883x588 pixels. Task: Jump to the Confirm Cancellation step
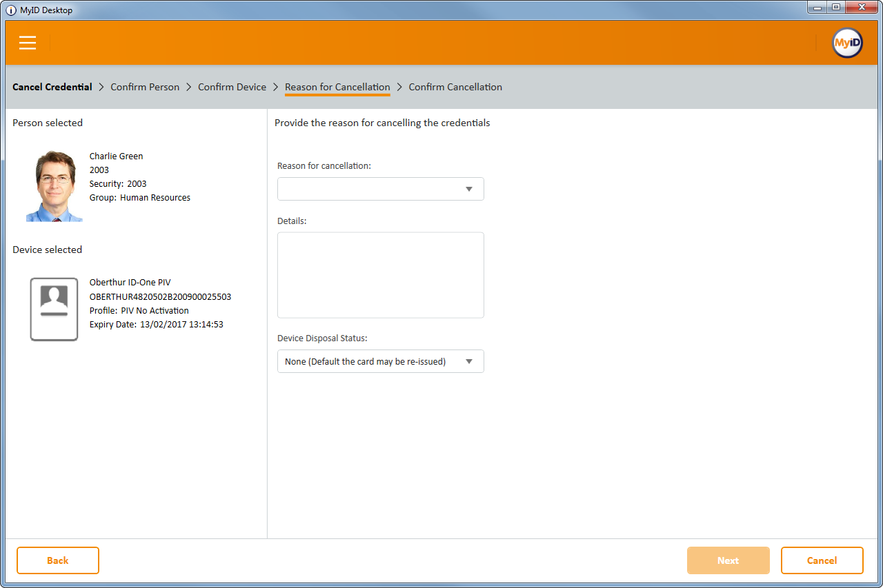pos(455,87)
